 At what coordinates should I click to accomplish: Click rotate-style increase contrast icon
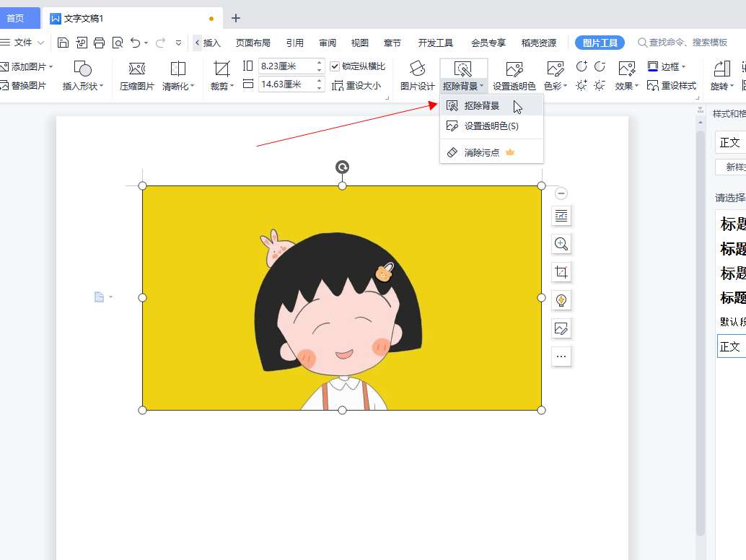coord(582,66)
